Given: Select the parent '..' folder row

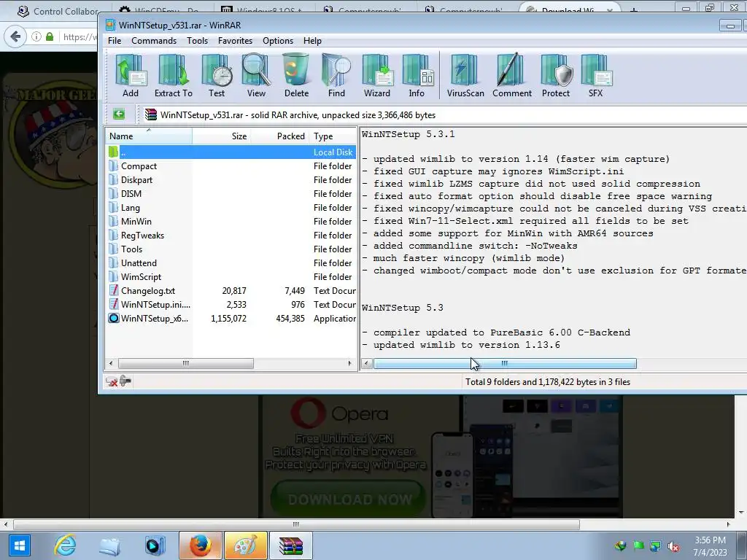Looking at the screenshot, I should (x=231, y=152).
